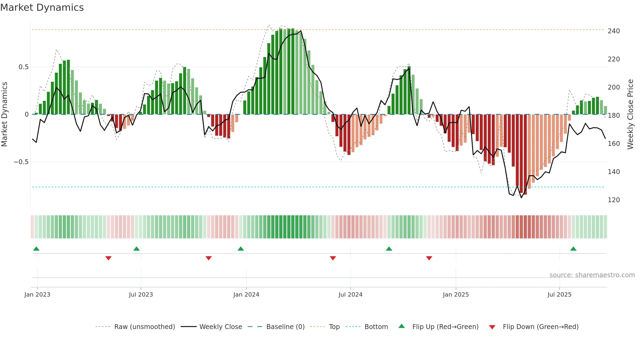Click the Jan 2025 axis label
This screenshot has width=644, height=362.
click(x=456, y=294)
